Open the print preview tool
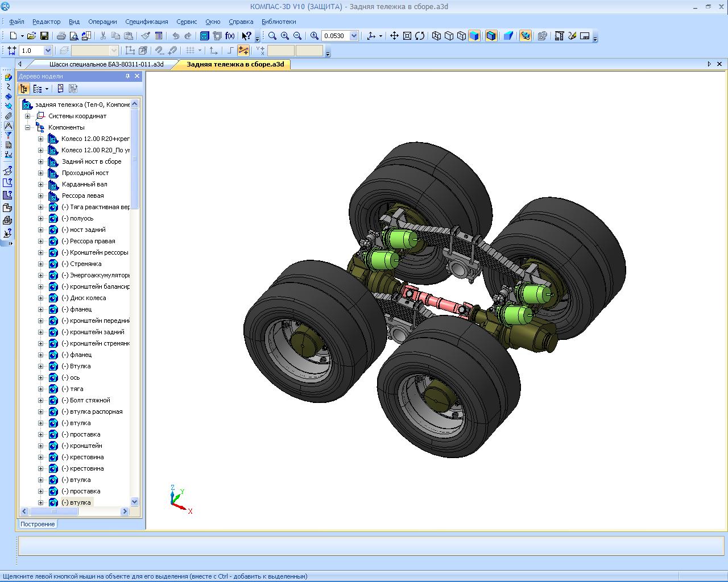 [73, 36]
